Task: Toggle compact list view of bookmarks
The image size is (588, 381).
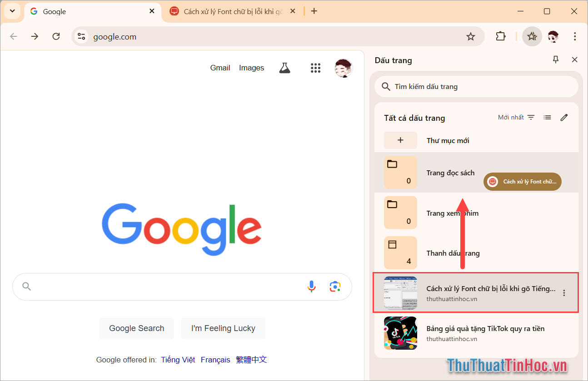Action: (x=547, y=117)
